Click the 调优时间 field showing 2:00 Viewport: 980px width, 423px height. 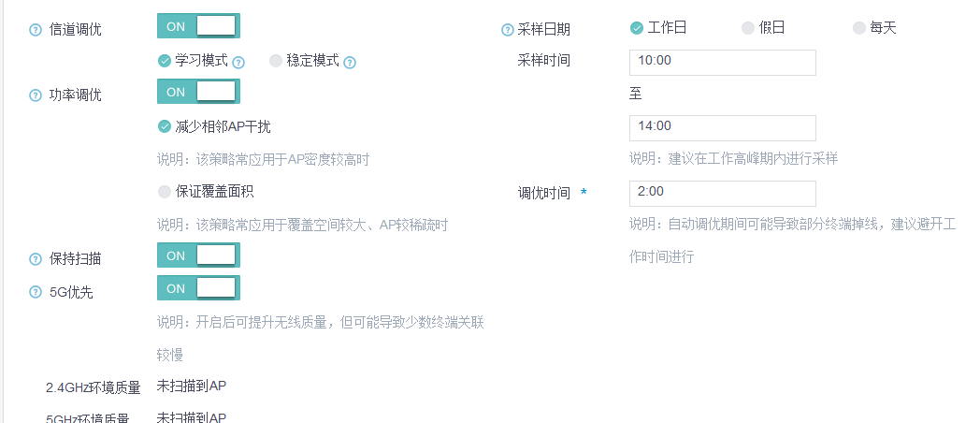(722, 193)
